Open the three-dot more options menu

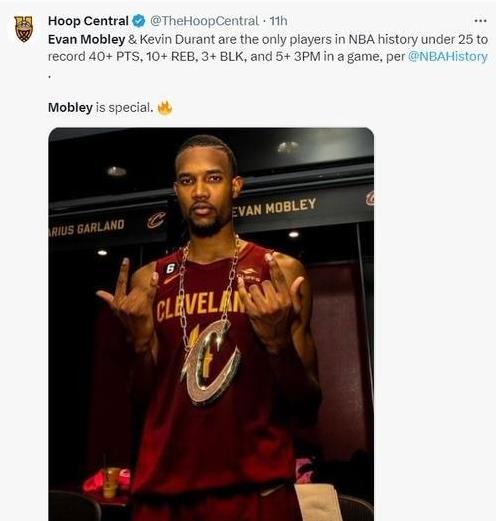480,21
